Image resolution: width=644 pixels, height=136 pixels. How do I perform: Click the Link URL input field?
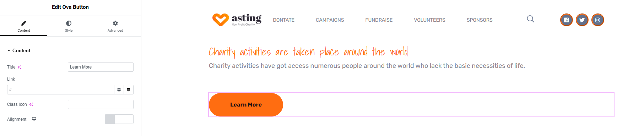pyautogui.click(x=61, y=89)
